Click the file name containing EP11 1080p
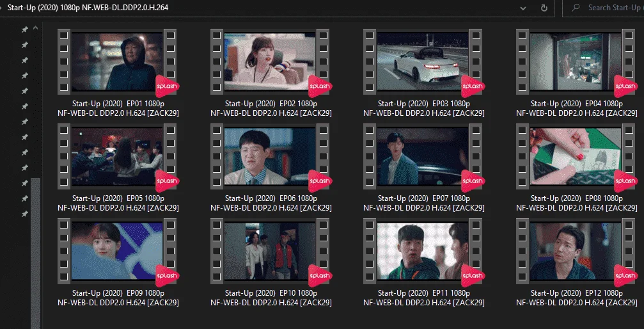 [424, 298]
